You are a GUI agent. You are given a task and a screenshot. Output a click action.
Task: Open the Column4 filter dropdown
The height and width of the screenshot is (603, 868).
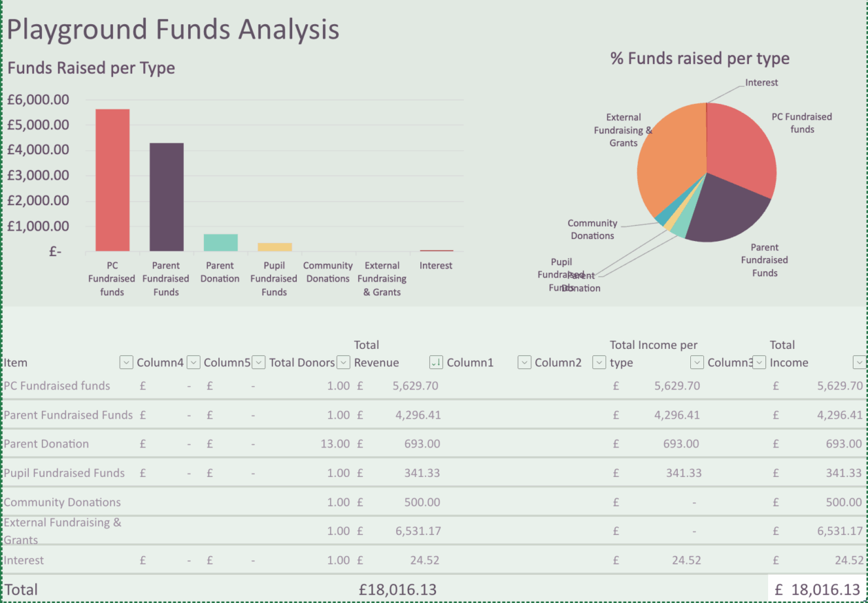[x=194, y=362]
